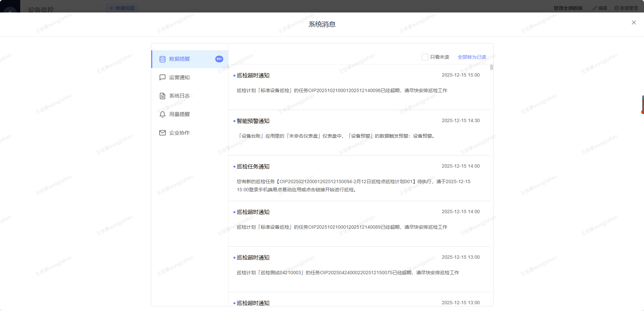This screenshot has height=311, width=644.
Task: Click the 运营通知 chat bubble icon
Action: [x=162, y=78]
